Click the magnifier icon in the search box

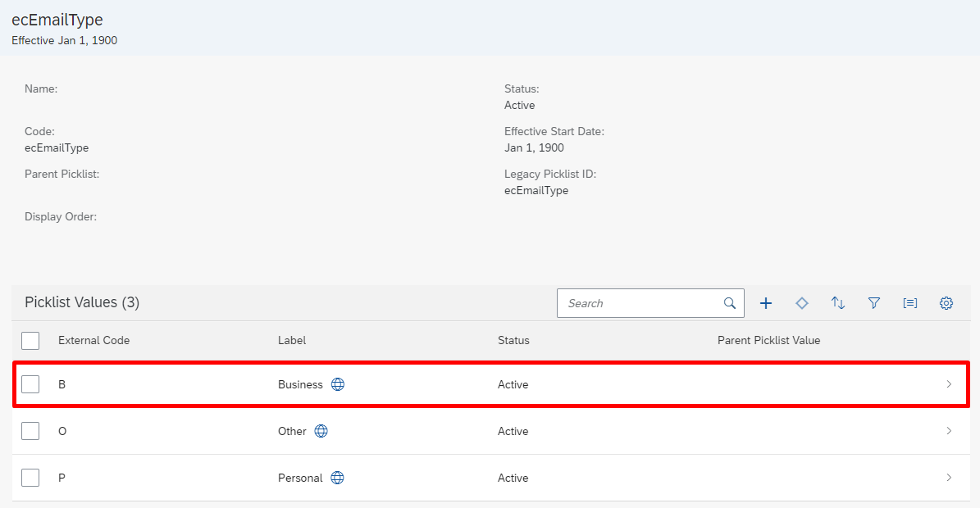click(x=730, y=302)
